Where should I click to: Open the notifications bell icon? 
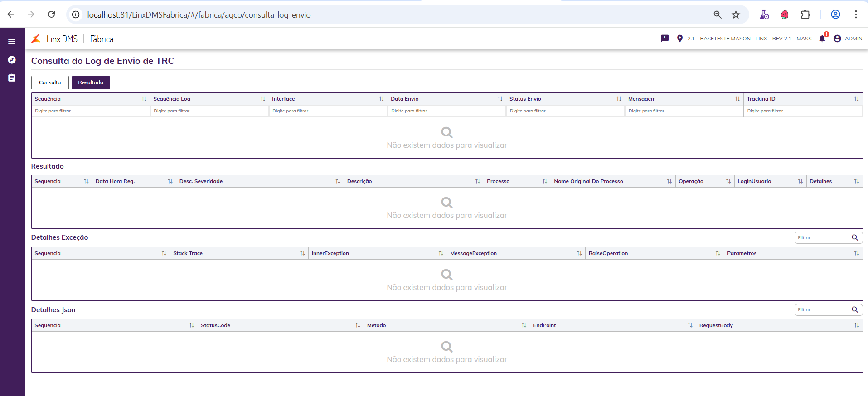click(x=822, y=39)
